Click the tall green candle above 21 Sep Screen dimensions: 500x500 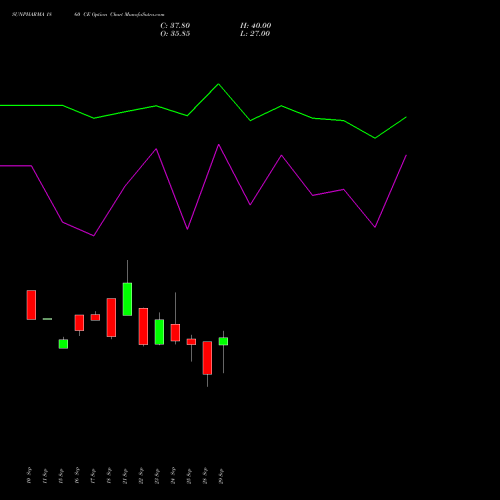(x=127, y=299)
